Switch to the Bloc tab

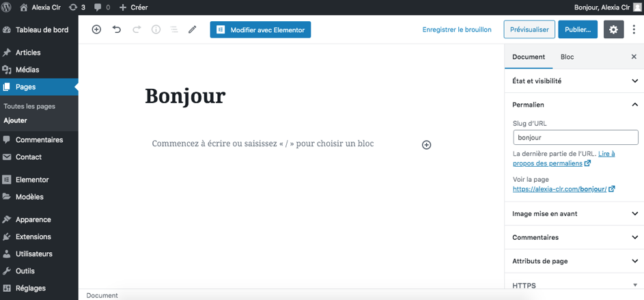point(568,57)
